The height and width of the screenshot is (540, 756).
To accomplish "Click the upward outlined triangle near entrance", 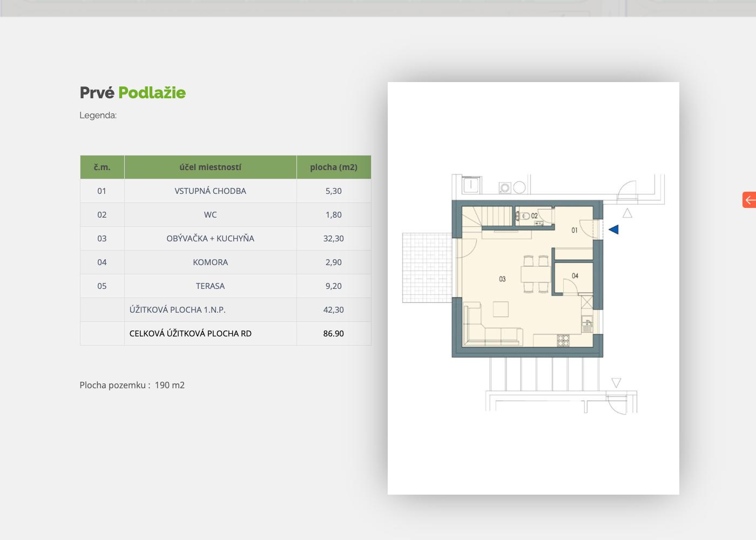I will pyautogui.click(x=627, y=213).
